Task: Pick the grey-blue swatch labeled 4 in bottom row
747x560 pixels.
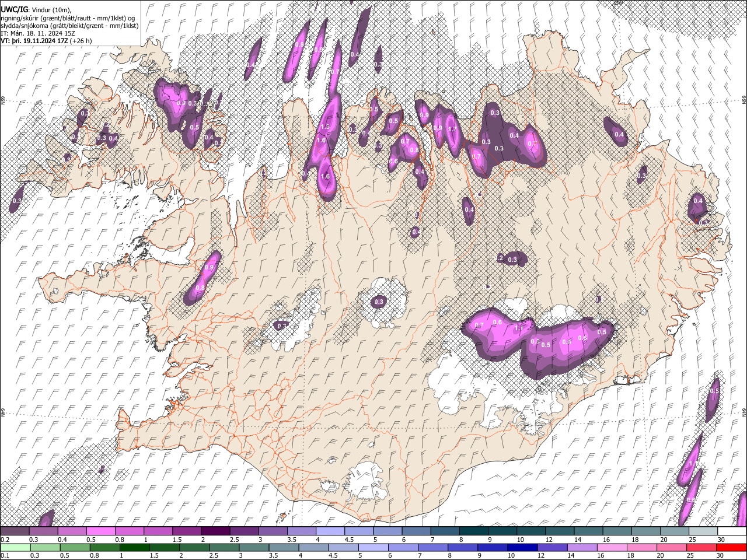Action: [x=313, y=547]
